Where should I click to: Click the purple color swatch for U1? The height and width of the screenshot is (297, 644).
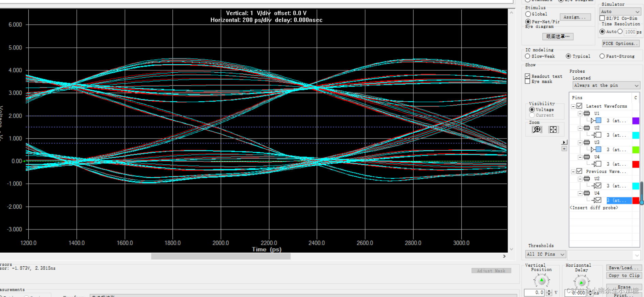[635, 121]
